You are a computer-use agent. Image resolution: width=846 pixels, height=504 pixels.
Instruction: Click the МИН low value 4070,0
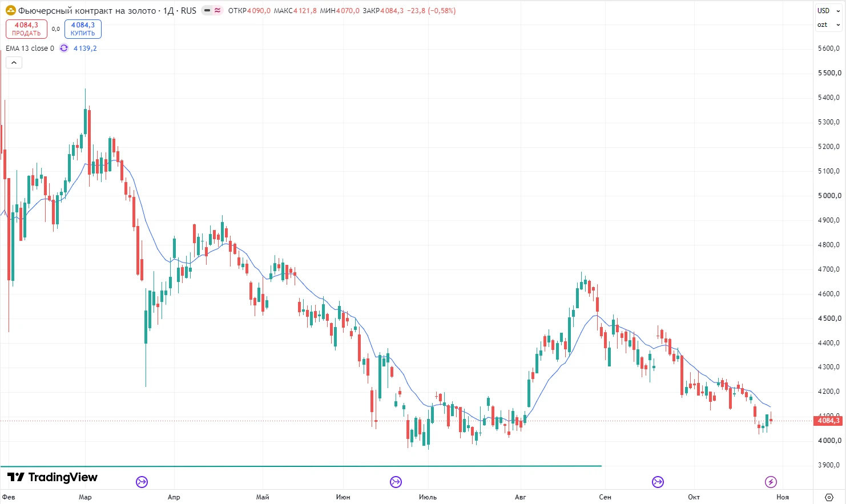tap(348, 10)
